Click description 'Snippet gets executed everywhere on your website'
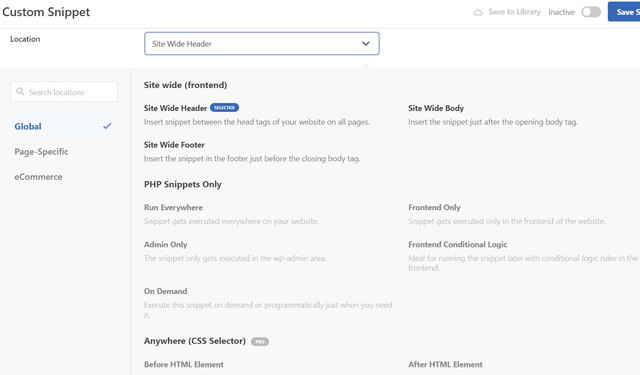The image size is (640, 375). [x=231, y=221]
